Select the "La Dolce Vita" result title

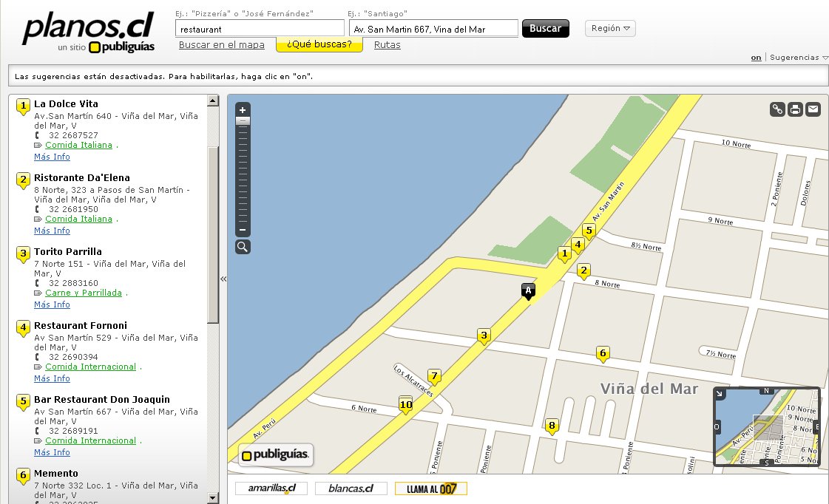pyautogui.click(x=66, y=104)
